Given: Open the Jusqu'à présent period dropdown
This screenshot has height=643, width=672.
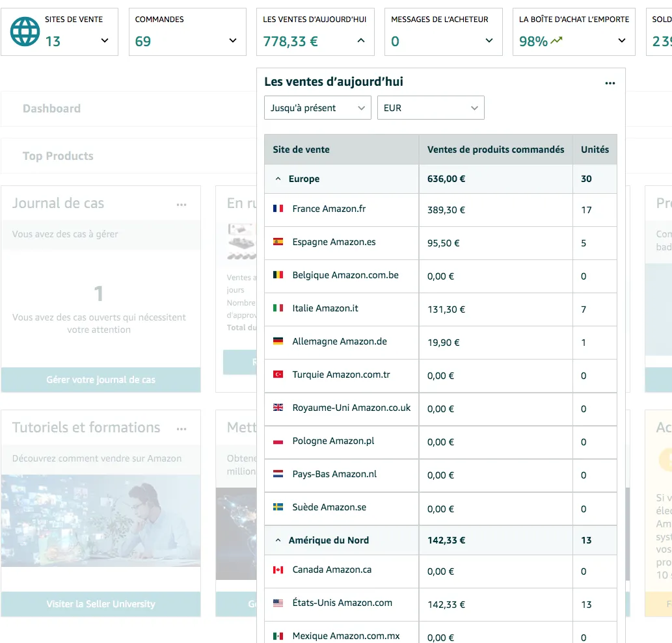Looking at the screenshot, I should [317, 107].
